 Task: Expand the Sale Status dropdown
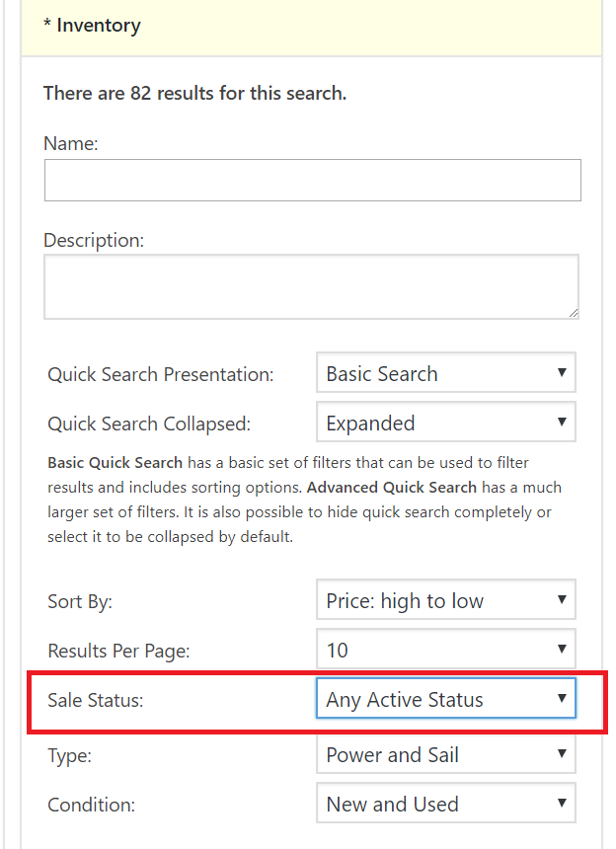pyautogui.click(x=446, y=700)
